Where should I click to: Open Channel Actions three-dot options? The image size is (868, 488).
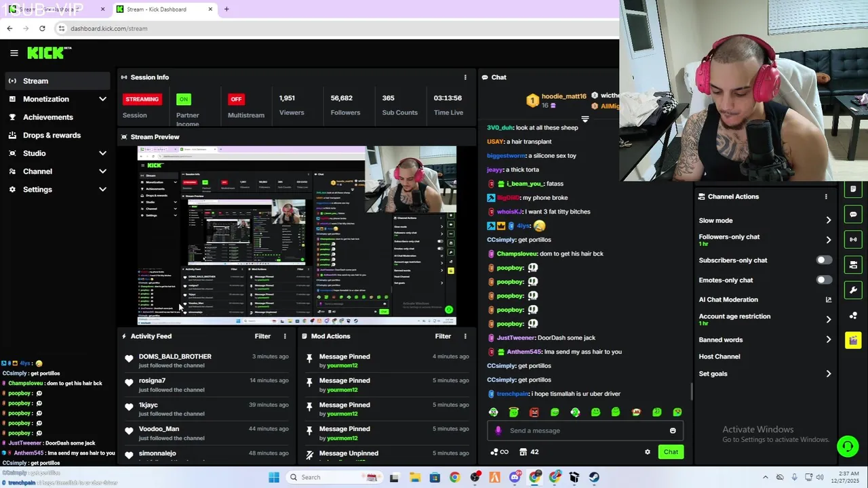[x=826, y=197]
